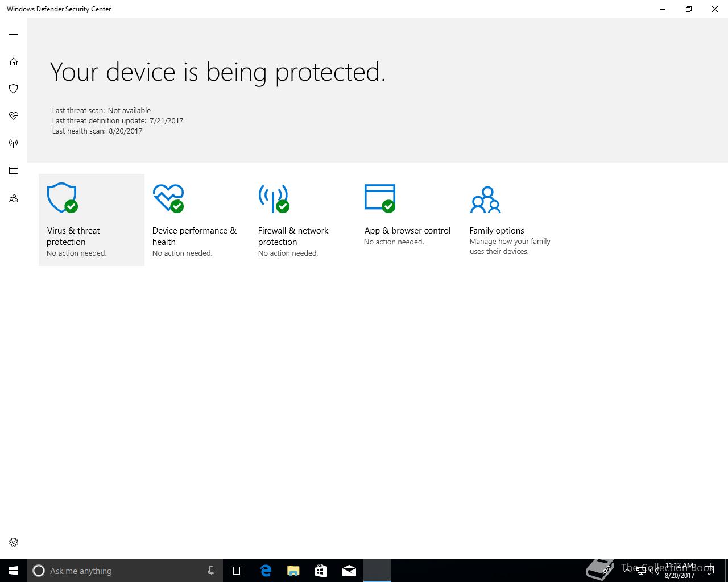Select the active Defender taskbar button

(377, 571)
